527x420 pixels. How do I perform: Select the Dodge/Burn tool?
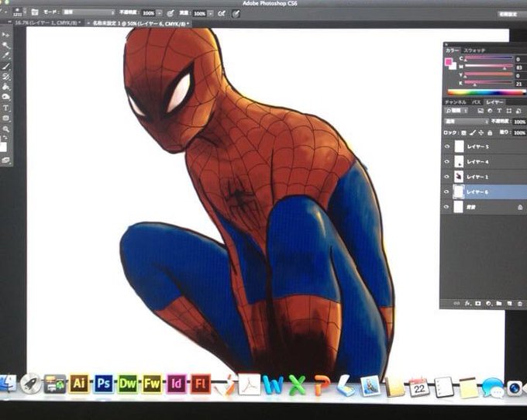click(5, 97)
